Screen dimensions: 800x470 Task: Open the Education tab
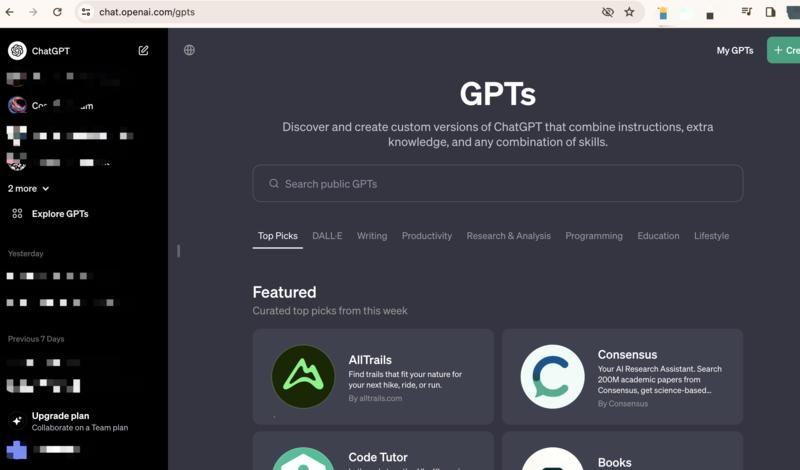click(x=658, y=236)
